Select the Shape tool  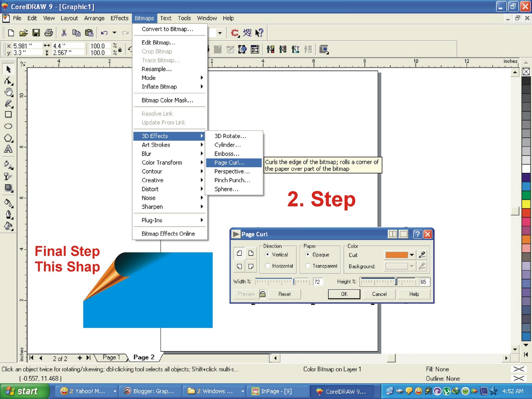(8, 80)
